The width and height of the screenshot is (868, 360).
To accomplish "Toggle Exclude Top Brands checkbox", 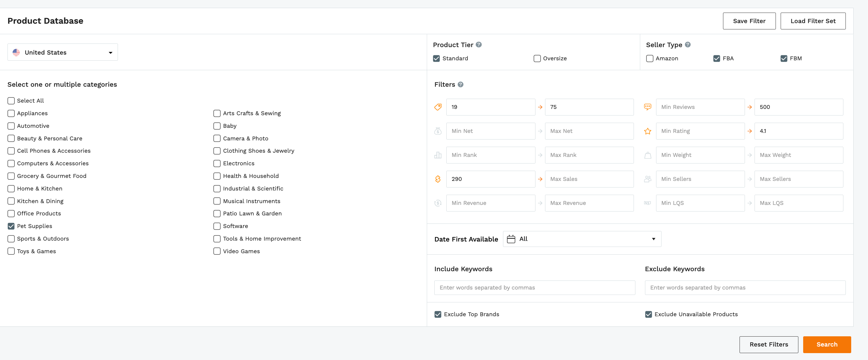I will pyautogui.click(x=438, y=314).
